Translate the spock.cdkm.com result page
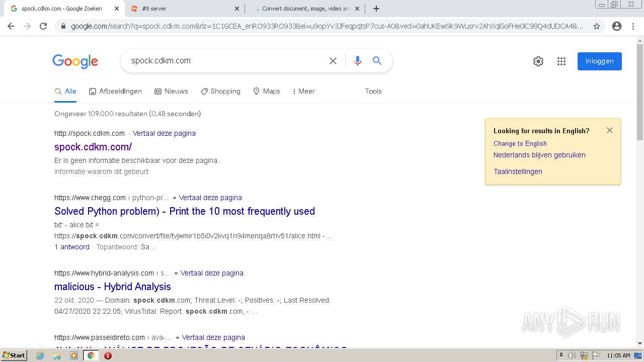 (164, 133)
